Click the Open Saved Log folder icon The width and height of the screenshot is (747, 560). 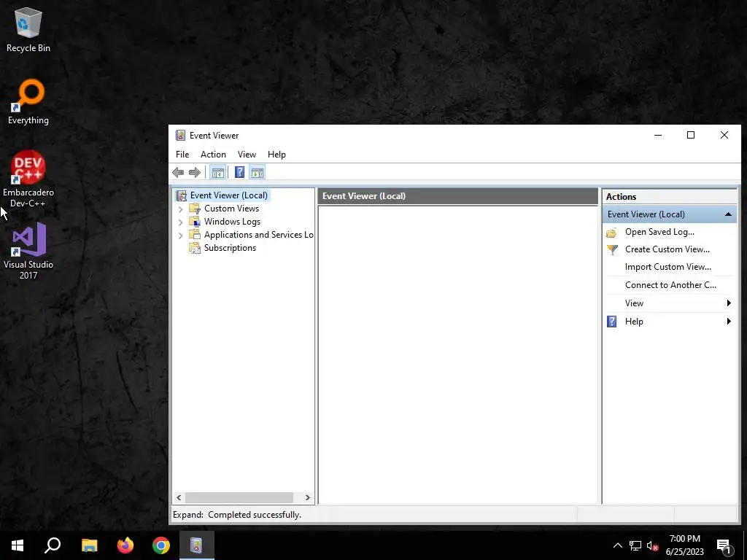tap(612, 233)
